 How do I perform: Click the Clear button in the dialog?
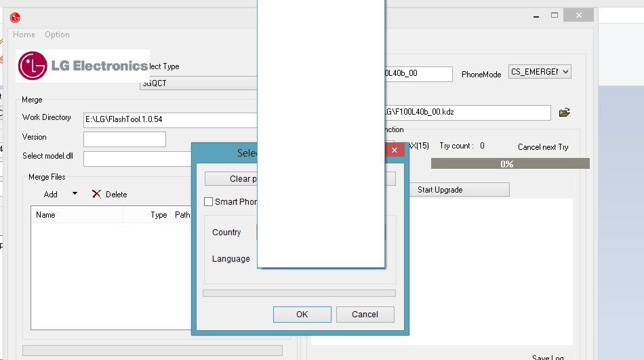click(x=230, y=179)
